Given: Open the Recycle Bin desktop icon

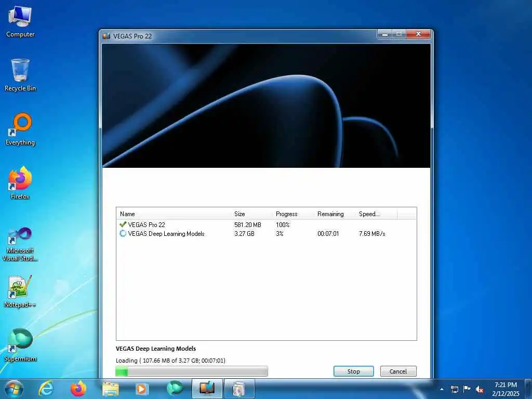Looking at the screenshot, I should click(20, 75).
